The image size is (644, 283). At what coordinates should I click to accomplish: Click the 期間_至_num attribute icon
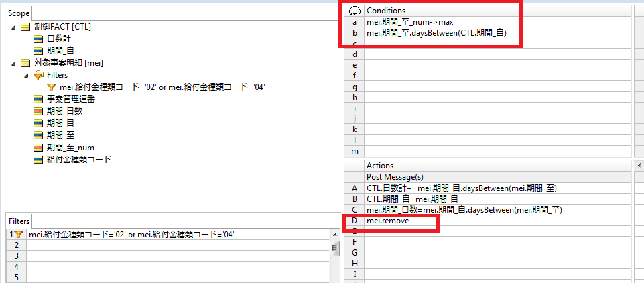coord(39,147)
